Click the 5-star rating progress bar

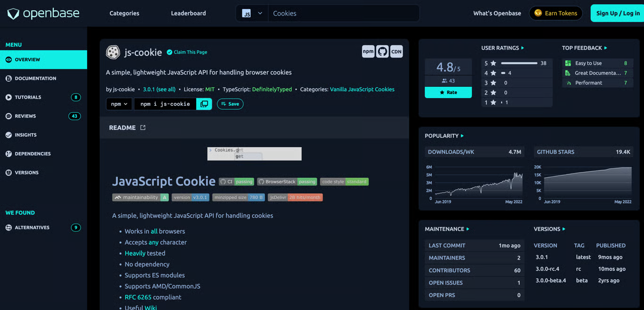point(519,63)
